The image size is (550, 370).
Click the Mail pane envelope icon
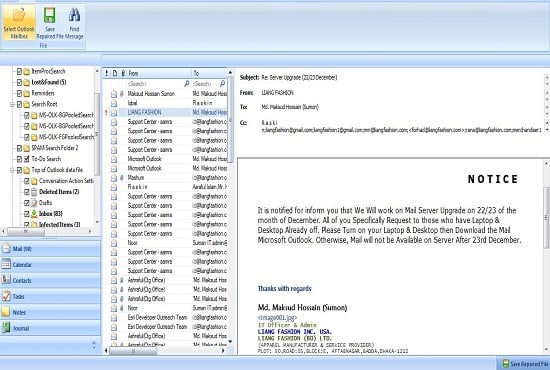point(6,248)
